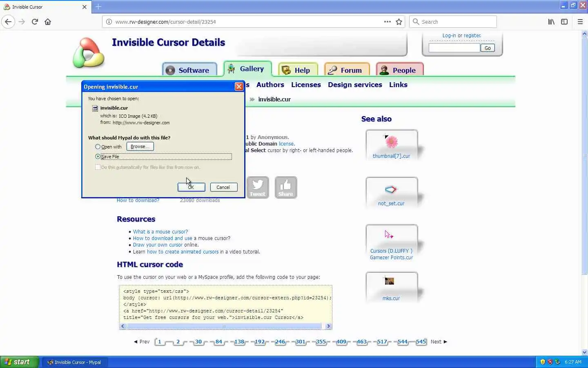Click the 6:27 AM taskbar clock
This screenshot has height=368, width=588.
click(573, 362)
